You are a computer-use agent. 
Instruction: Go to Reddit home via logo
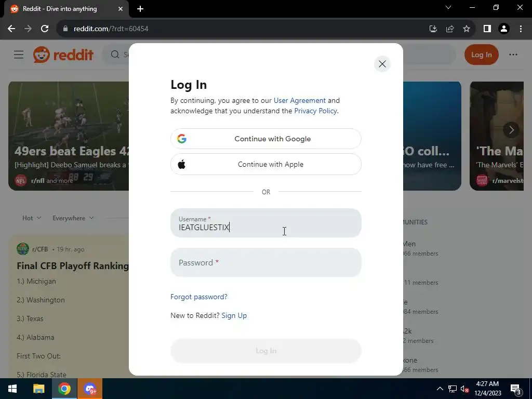pyautogui.click(x=63, y=55)
